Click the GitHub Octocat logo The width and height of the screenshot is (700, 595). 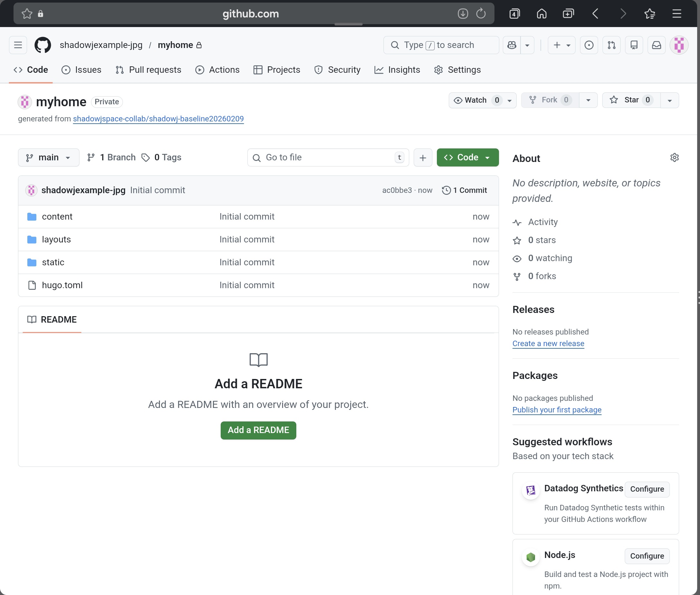pyautogui.click(x=43, y=45)
